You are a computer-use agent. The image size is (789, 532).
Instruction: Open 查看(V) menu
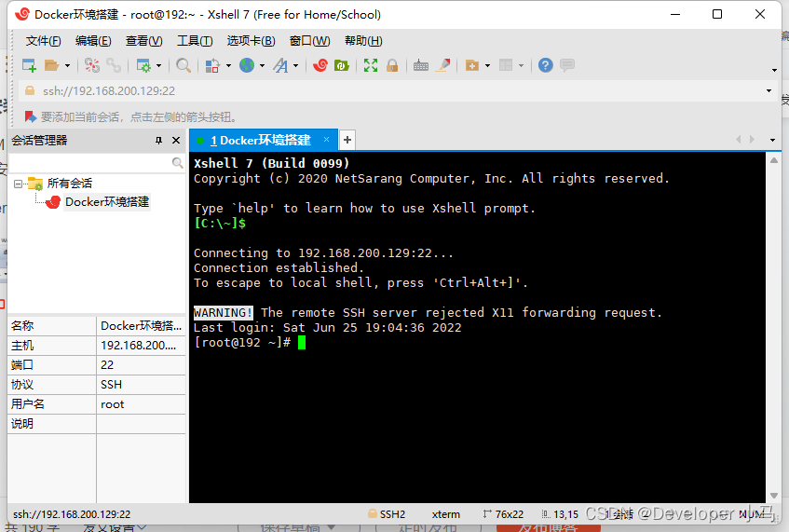[x=143, y=41]
